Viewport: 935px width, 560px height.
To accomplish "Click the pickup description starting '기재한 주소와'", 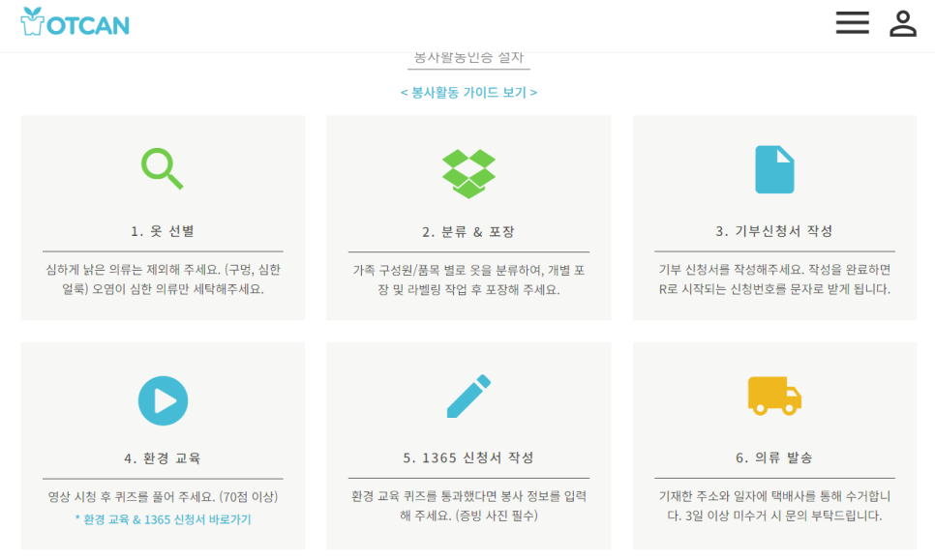I will [x=774, y=506].
